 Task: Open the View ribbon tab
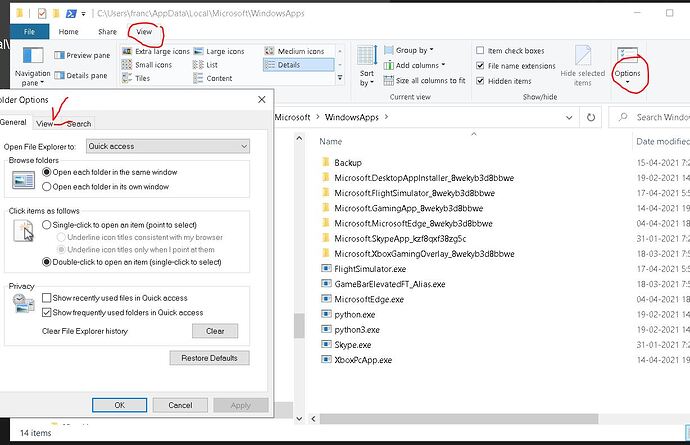pos(144,32)
